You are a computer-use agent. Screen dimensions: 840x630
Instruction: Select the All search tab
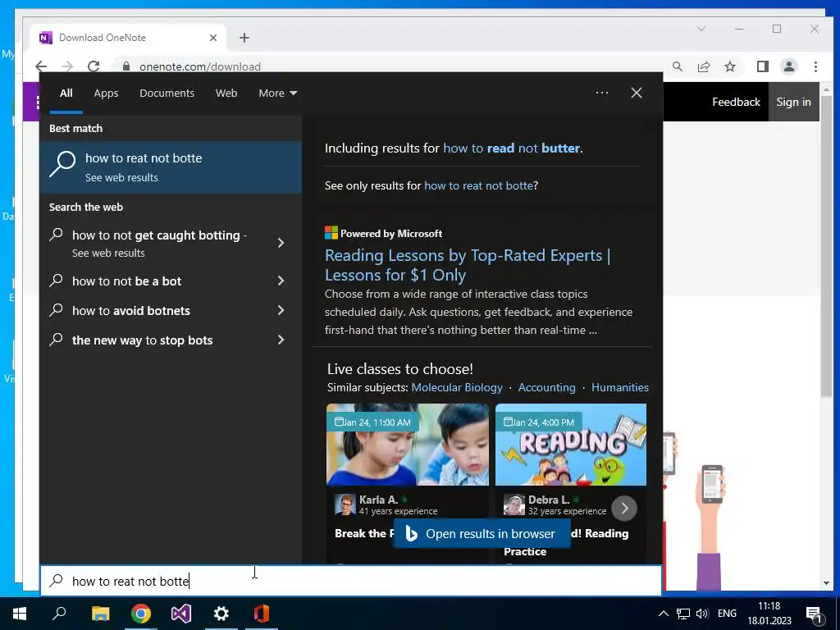(x=66, y=94)
